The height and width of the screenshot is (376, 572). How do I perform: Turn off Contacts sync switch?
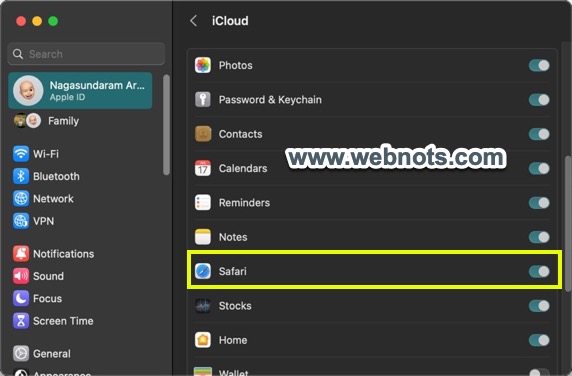(539, 134)
